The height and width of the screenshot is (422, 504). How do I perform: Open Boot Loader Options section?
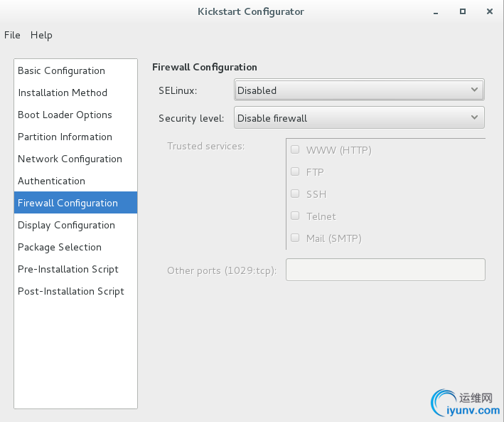(65, 115)
